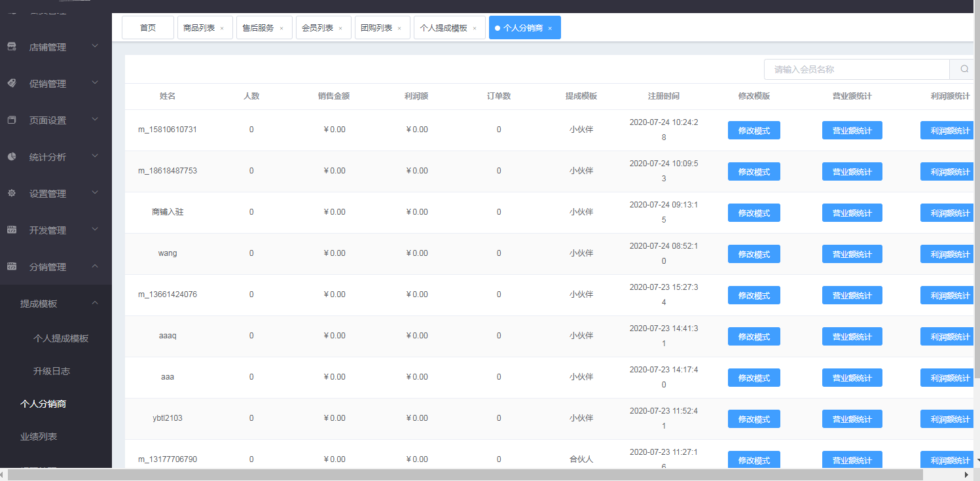Image resolution: width=980 pixels, height=481 pixels.
Task: Click the settings management gear icon
Action: point(12,193)
